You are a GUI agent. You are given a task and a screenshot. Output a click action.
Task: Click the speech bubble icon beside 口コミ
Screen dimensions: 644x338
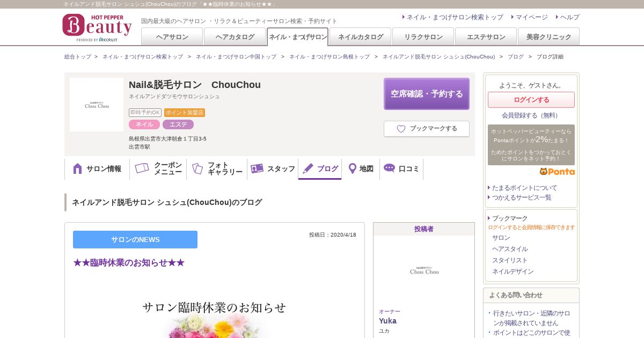pyautogui.click(x=390, y=168)
